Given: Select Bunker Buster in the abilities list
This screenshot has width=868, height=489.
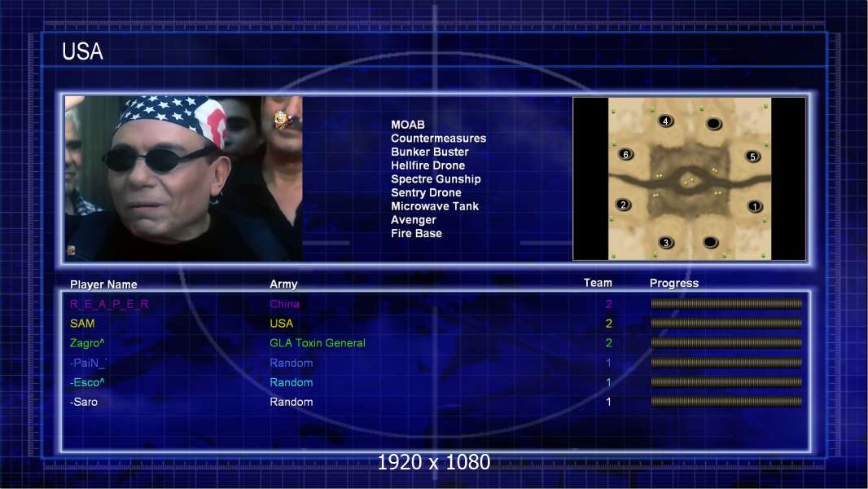Looking at the screenshot, I should 430,152.
